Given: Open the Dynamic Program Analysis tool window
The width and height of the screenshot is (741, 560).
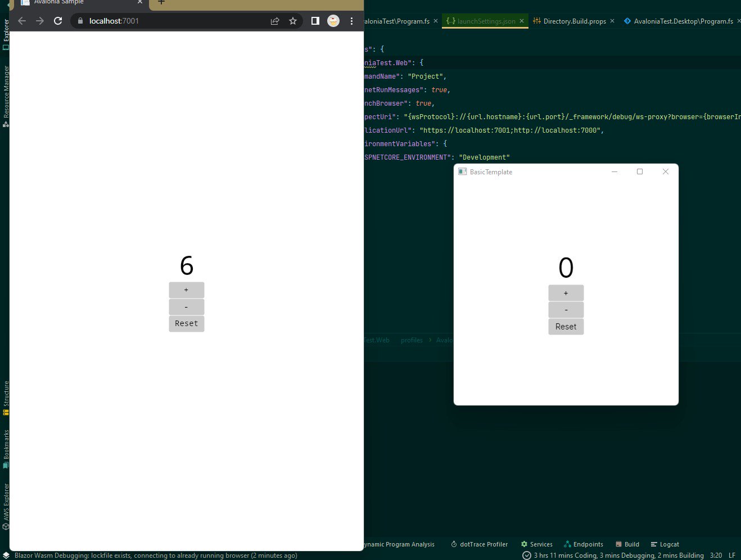Looking at the screenshot, I should pyautogui.click(x=399, y=544).
